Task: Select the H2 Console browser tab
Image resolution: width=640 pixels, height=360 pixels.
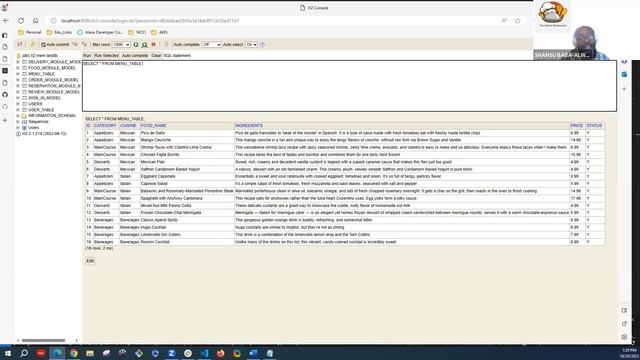Action: pos(314,8)
